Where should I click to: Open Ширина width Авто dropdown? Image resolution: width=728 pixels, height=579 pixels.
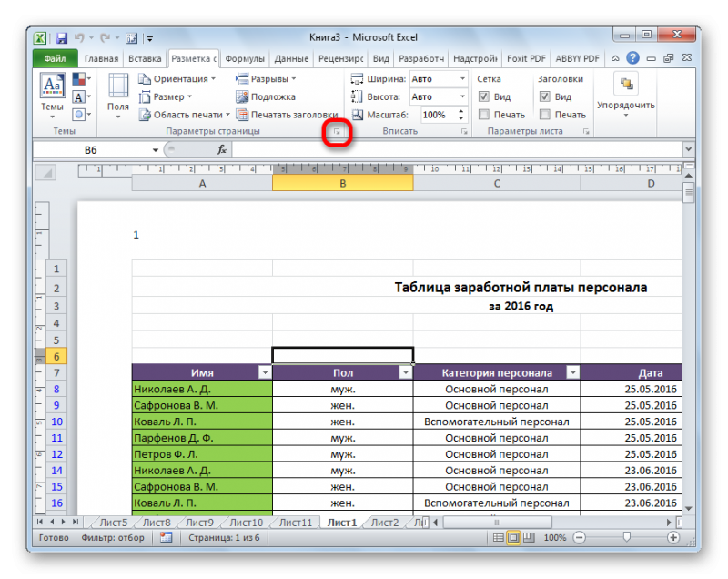point(462,79)
